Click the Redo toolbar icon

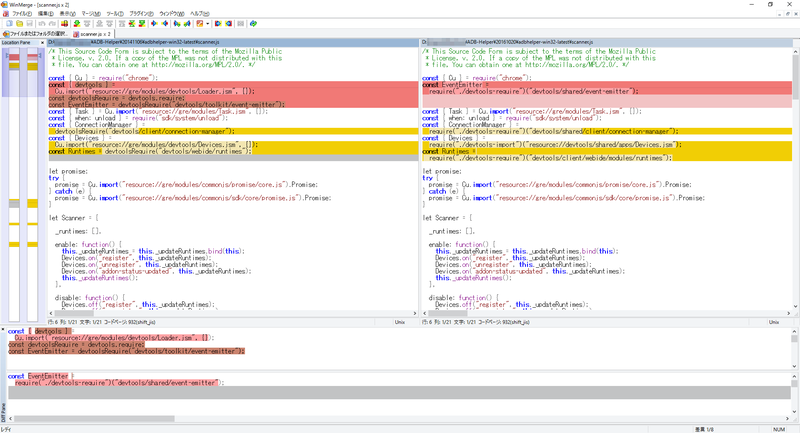coord(52,23)
